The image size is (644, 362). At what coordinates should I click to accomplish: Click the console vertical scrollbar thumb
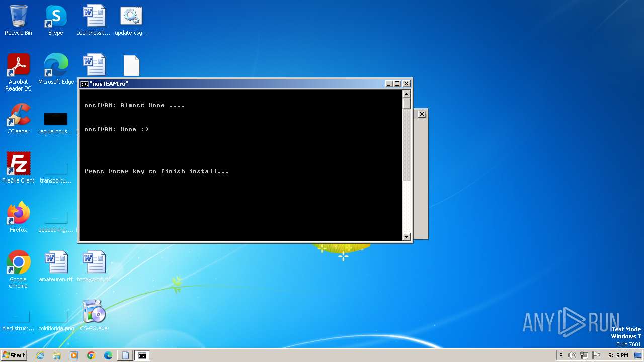point(407,104)
